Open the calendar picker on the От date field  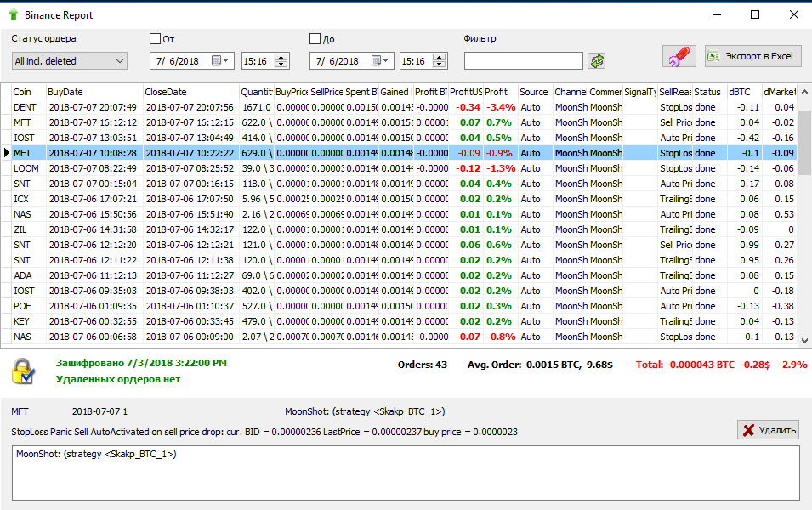[x=220, y=60]
